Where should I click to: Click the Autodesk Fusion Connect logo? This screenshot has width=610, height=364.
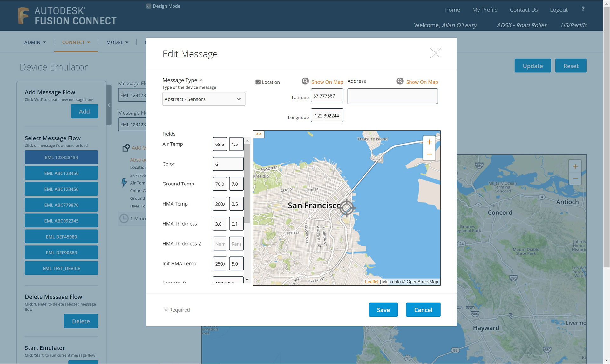[x=67, y=16]
